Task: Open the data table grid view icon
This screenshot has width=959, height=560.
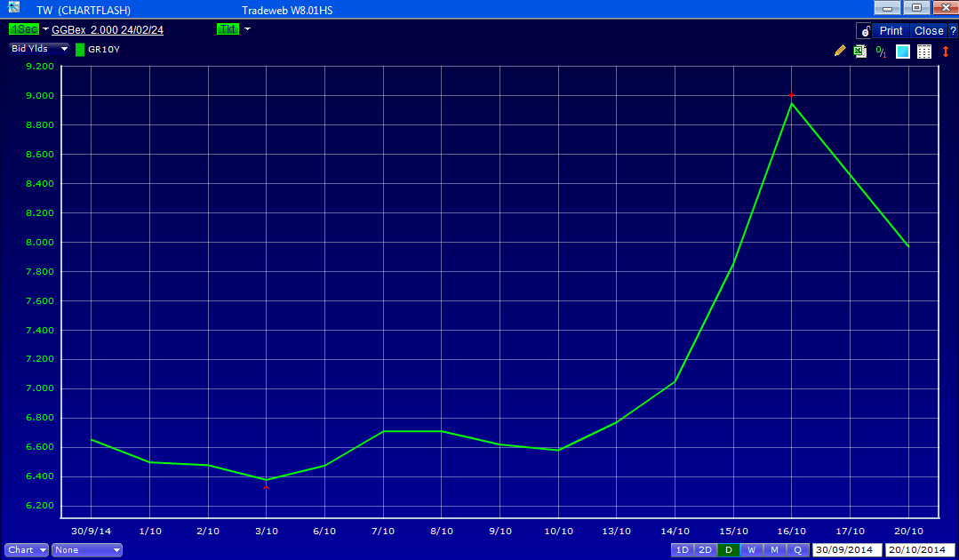Action: pos(924,52)
